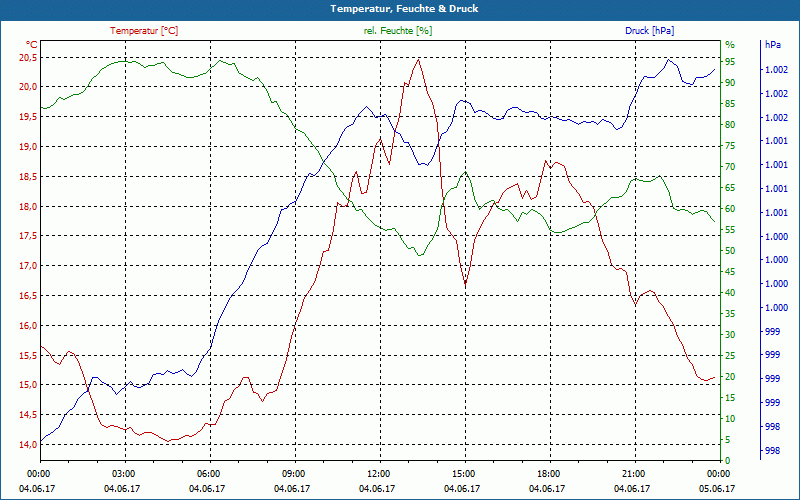Screen dimensions: 800x500
Task: Click the 03:00 time axis label
Action: (122, 473)
